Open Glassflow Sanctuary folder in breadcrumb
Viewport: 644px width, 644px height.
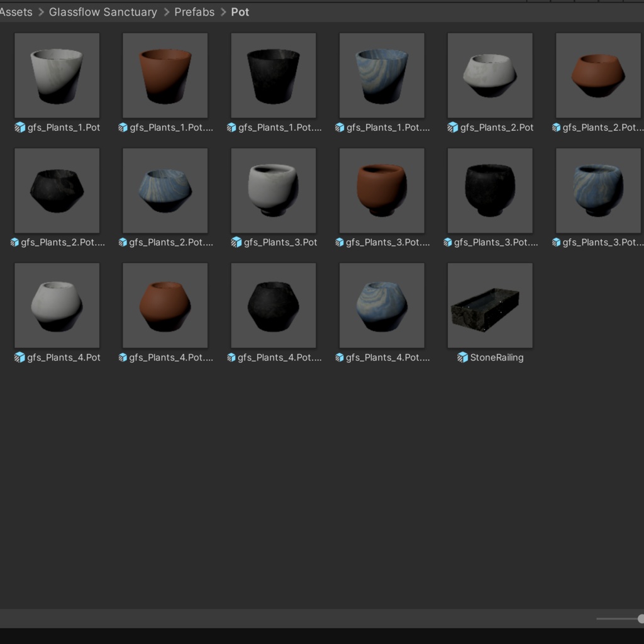coord(103,12)
